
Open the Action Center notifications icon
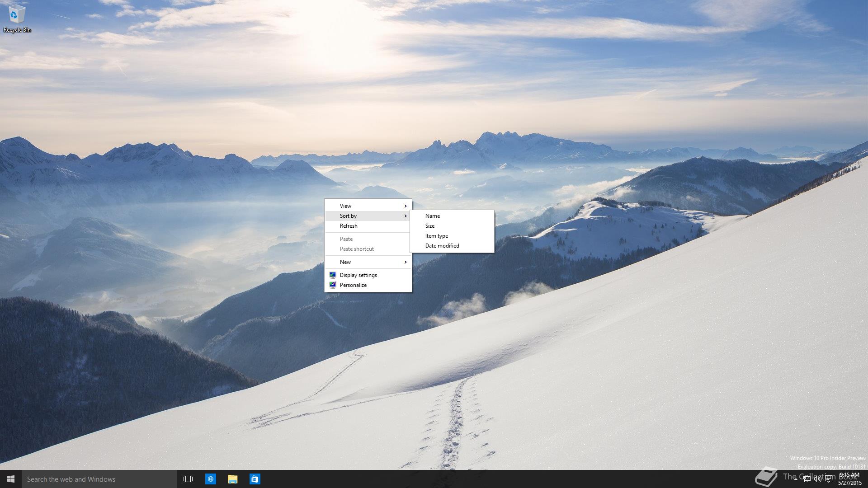pyautogui.click(x=829, y=479)
